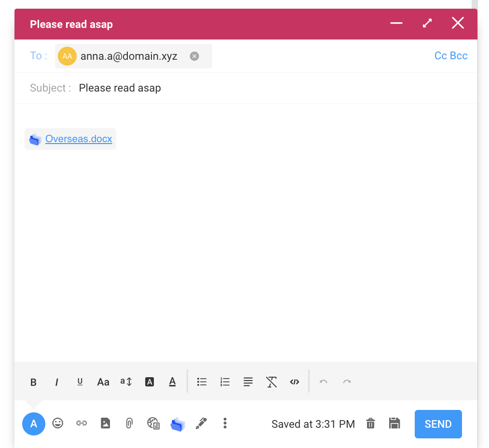Toggle underline formatting
This screenshot has height=448, width=489.
tap(80, 382)
